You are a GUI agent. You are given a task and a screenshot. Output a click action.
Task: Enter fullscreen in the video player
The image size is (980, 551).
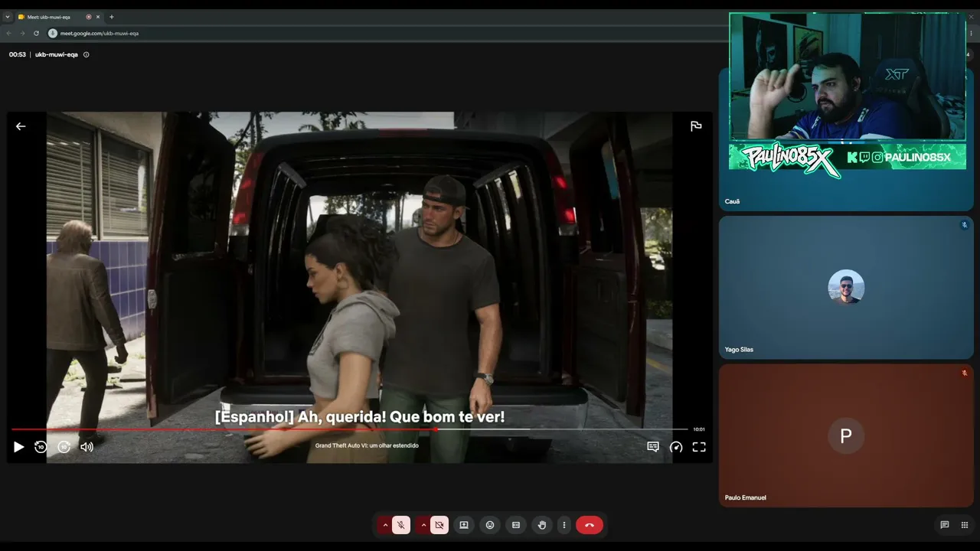coord(699,447)
